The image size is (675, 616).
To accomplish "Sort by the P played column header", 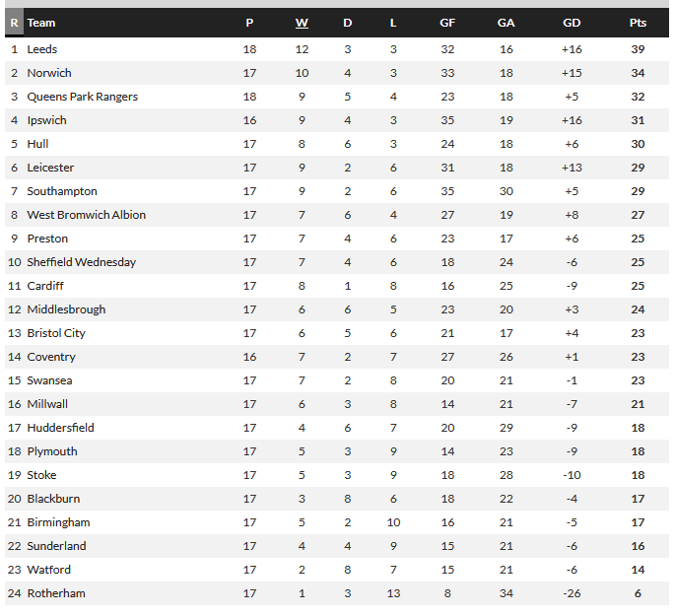I will 249,23.
